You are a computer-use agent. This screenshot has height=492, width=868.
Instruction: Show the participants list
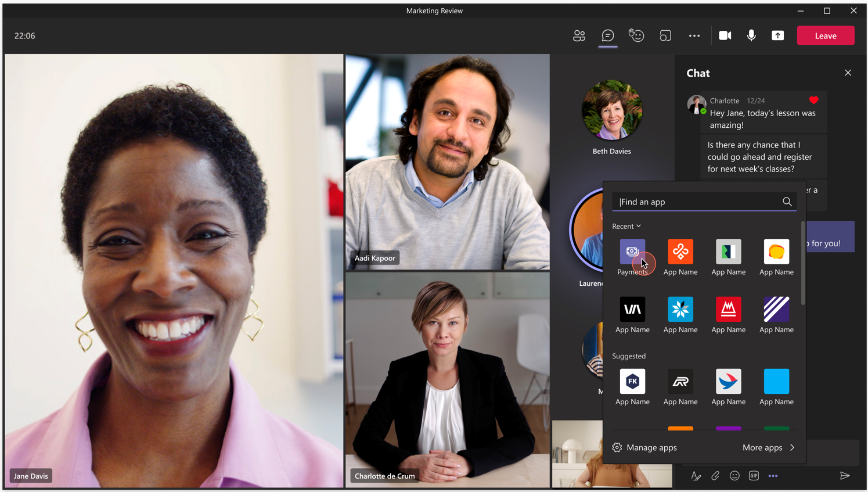click(x=579, y=35)
